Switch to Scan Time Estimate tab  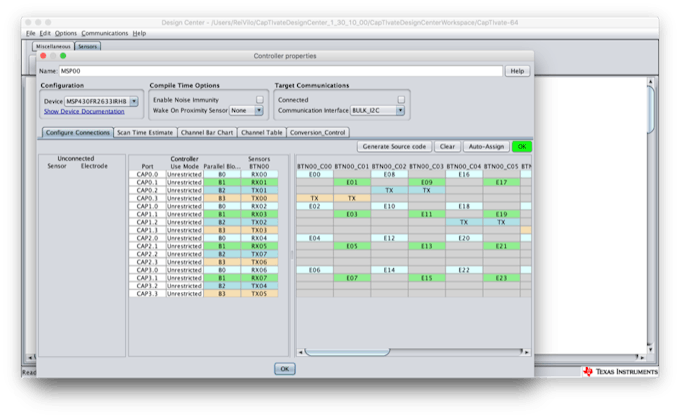point(145,133)
